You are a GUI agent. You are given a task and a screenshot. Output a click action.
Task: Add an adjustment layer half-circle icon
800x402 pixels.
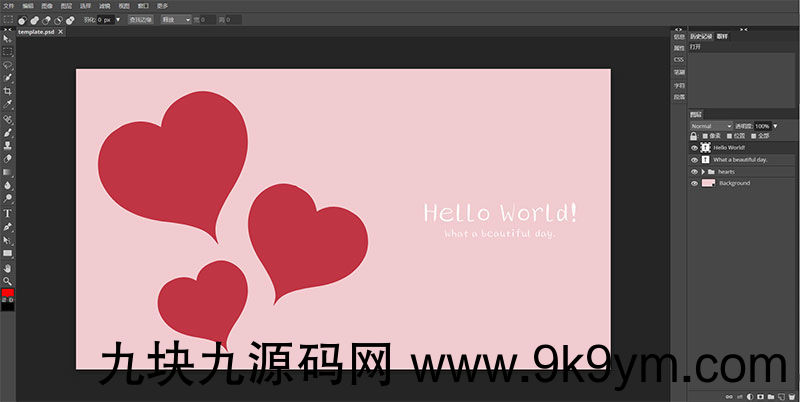[x=750, y=396]
